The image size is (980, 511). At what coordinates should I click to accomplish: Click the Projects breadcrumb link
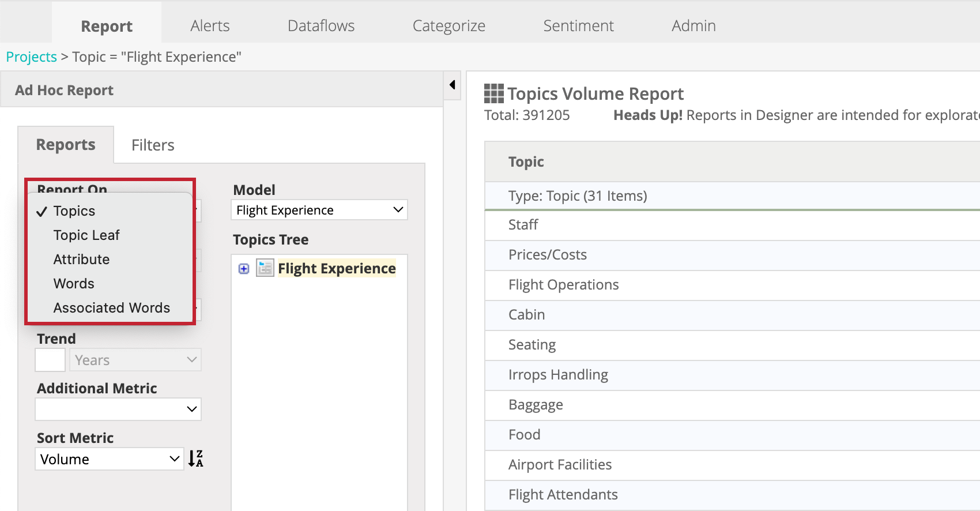click(x=31, y=57)
